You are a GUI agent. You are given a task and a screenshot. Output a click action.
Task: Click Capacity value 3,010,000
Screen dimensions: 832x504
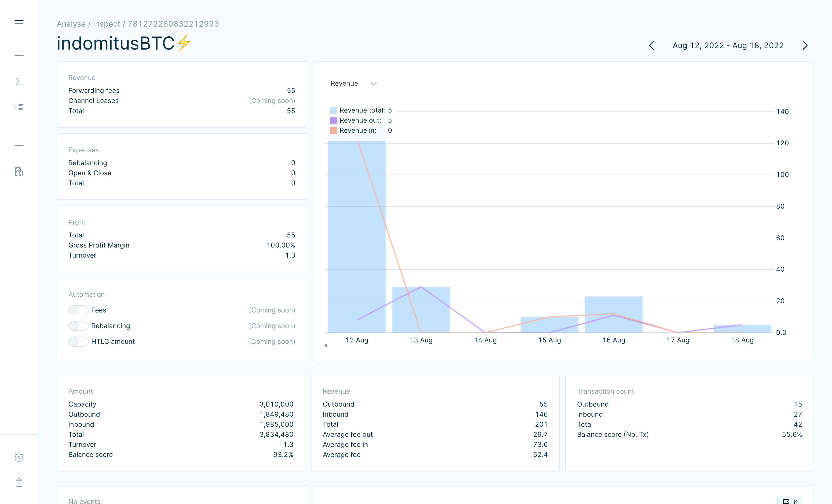(x=276, y=404)
